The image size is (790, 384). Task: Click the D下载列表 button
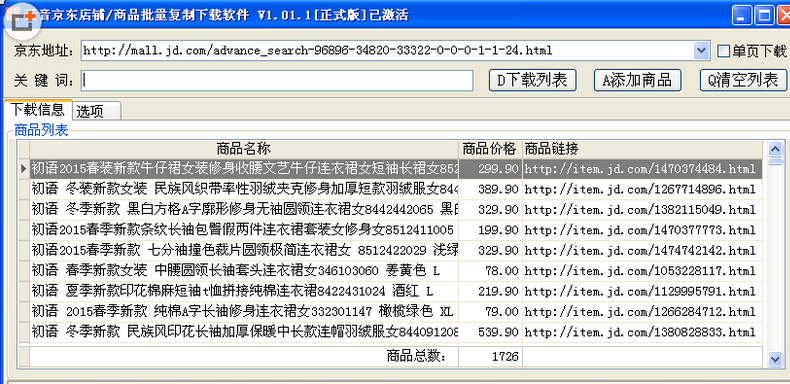(533, 81)
